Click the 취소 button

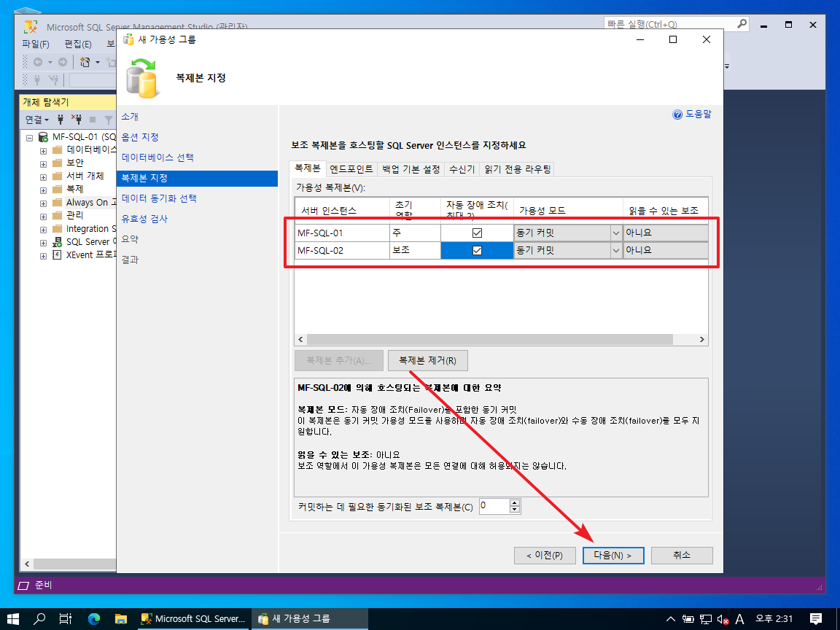[x=682, y=556]
